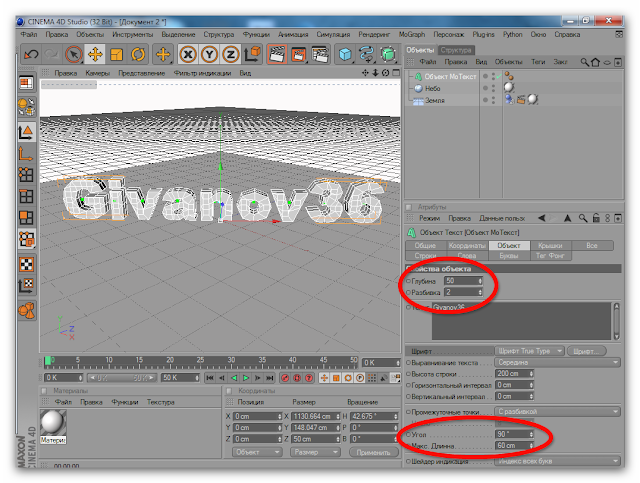Play the animation forward

coord(246,378)
